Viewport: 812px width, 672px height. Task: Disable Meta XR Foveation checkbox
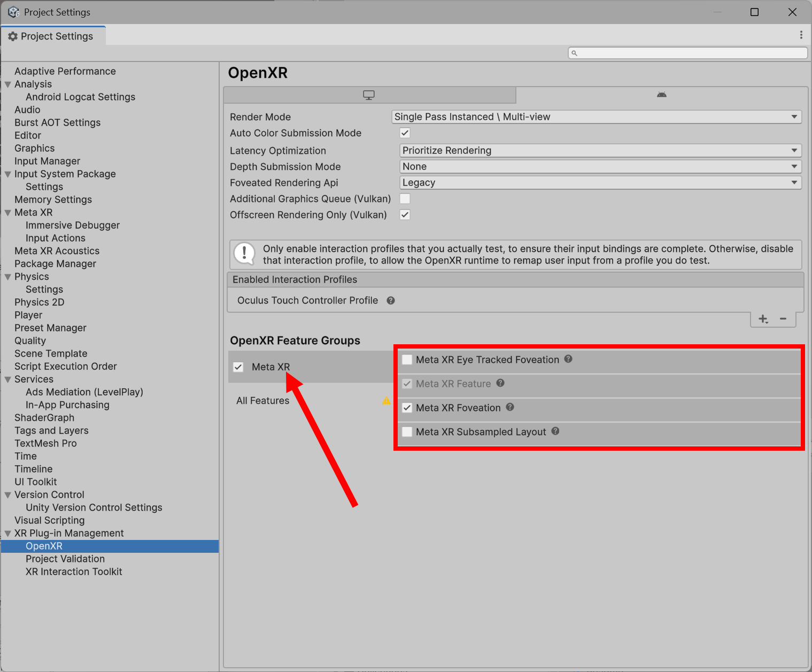(x=407, y=408)
